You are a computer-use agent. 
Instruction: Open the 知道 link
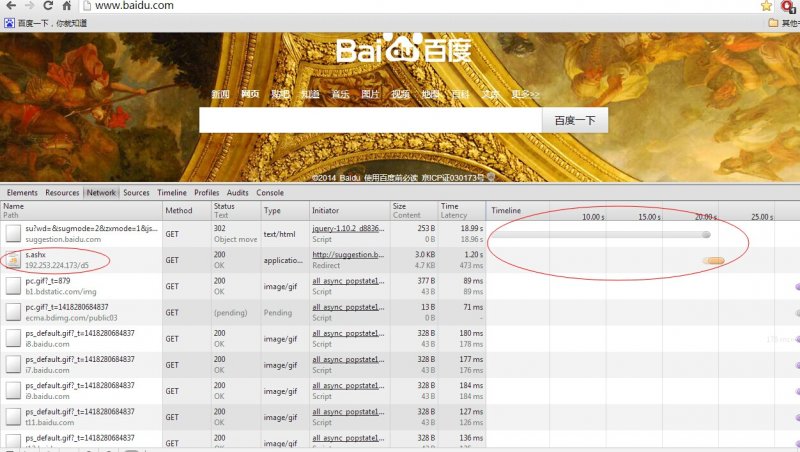[x=310, y=94]
